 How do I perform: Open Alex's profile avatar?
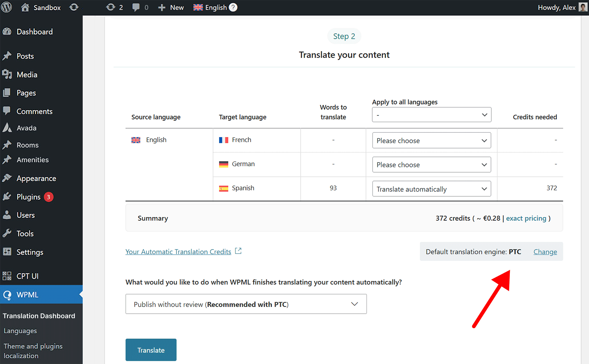tap(583, 7)
